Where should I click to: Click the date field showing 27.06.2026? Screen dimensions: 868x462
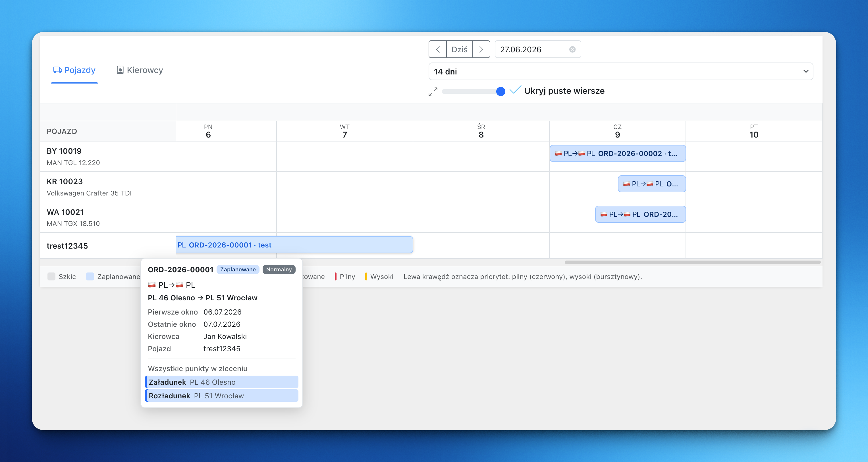[538, 49]
